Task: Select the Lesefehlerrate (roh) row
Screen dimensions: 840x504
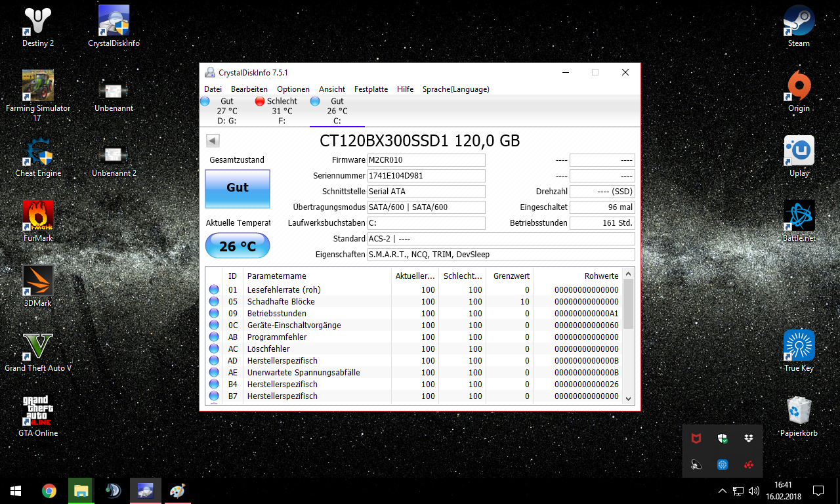Action: (414, 290)
